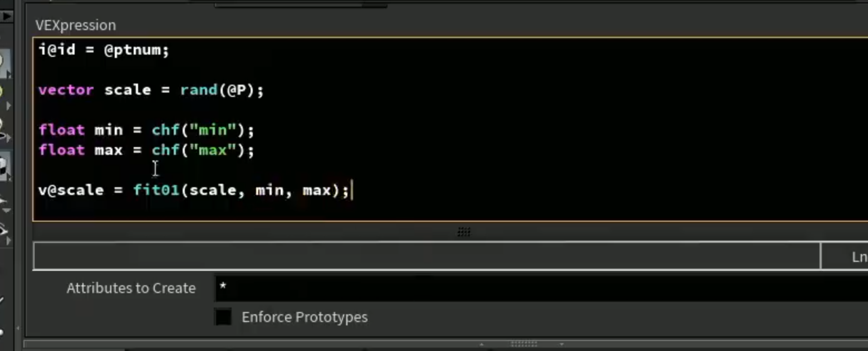Click the Enforce Prototypes label text
868x351 pixels.
point(305,317)
